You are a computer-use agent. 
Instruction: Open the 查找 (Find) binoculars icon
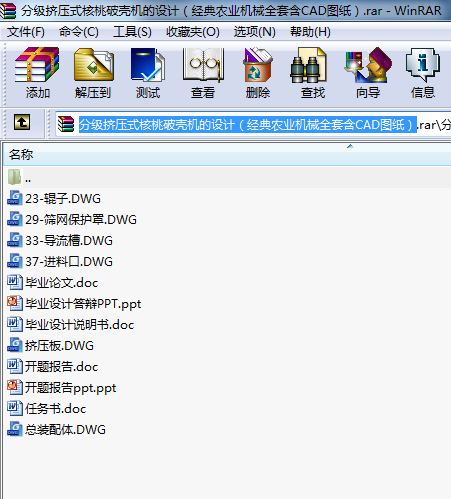pyautogui.click(x=313, y=73)
